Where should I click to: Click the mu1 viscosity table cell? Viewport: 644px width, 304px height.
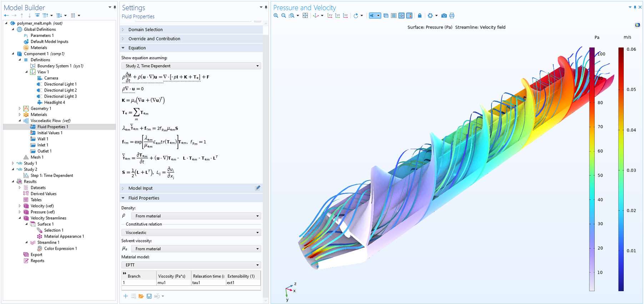(173, 283)
